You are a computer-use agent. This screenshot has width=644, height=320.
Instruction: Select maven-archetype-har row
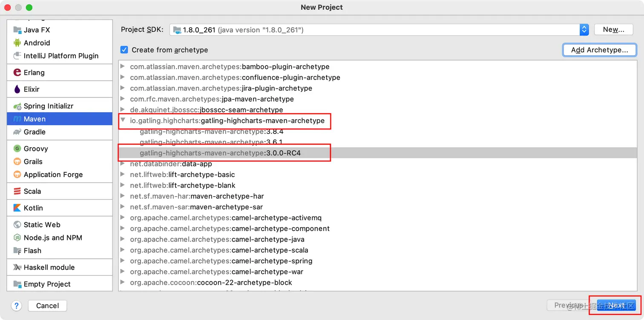click(x=378, y=196)
